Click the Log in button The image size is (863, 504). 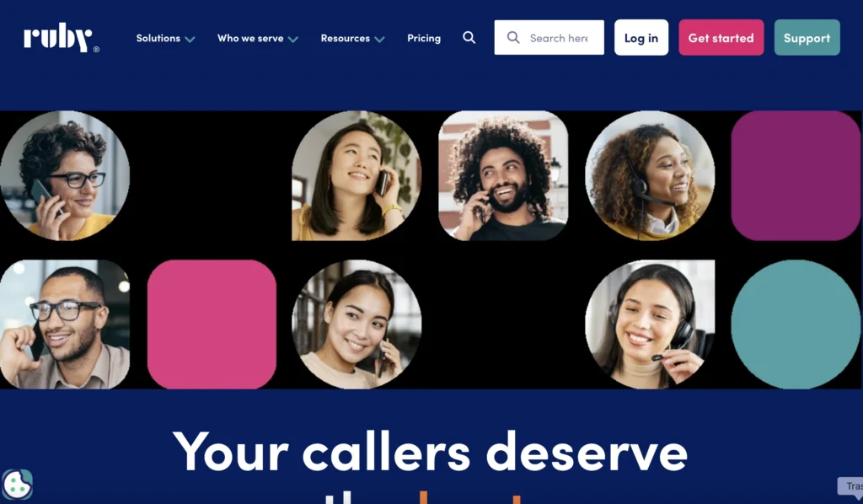pos(641,37)
